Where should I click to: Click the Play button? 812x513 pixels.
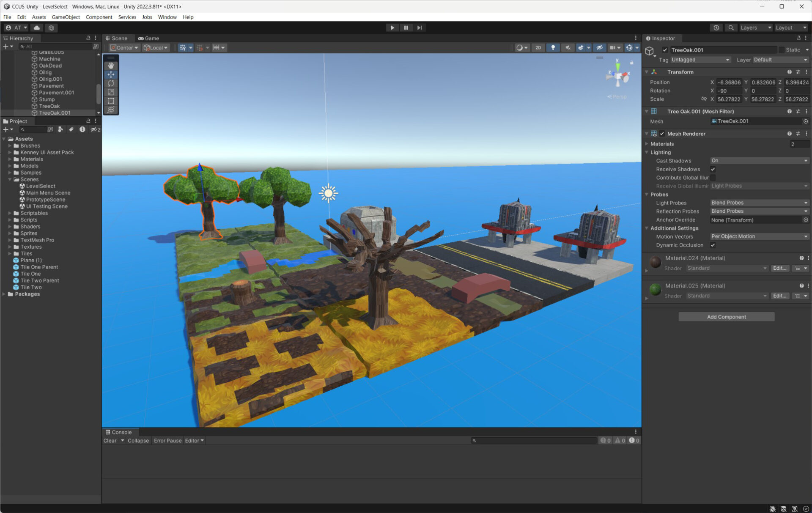pyautogui.click(x=392, y=27)
